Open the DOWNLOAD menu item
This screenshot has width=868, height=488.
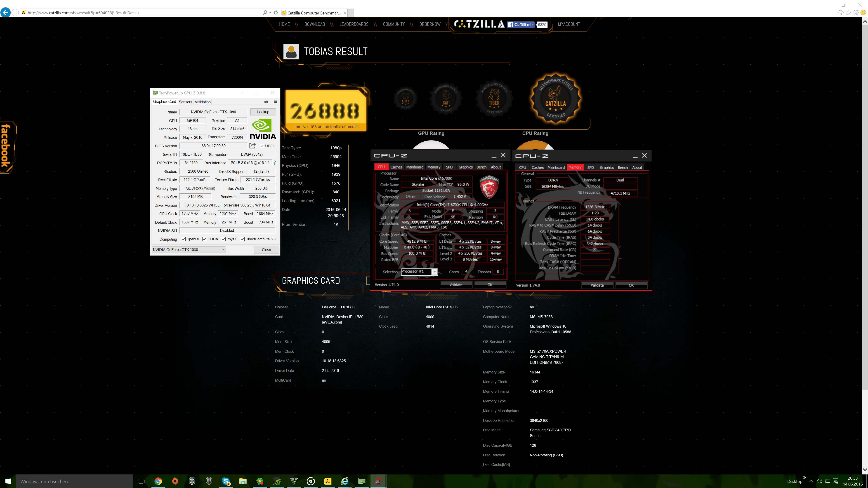pos(314,24)
